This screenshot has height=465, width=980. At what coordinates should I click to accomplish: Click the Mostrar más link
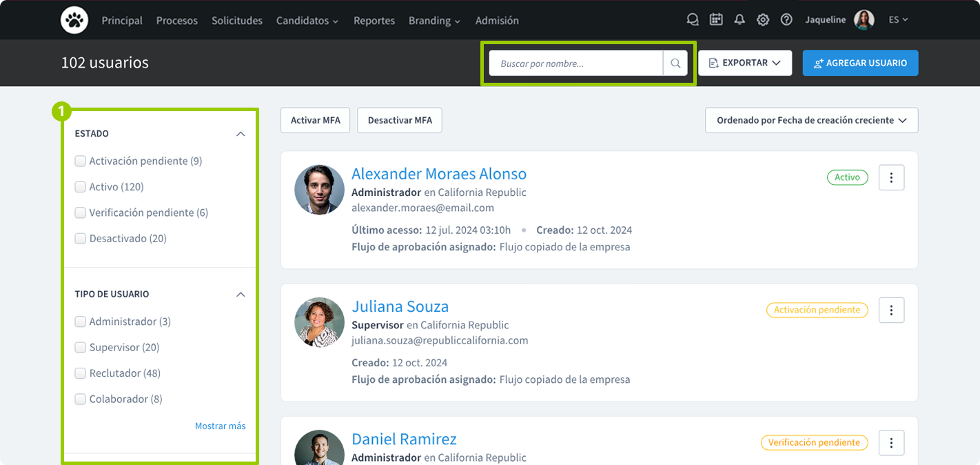220,426
